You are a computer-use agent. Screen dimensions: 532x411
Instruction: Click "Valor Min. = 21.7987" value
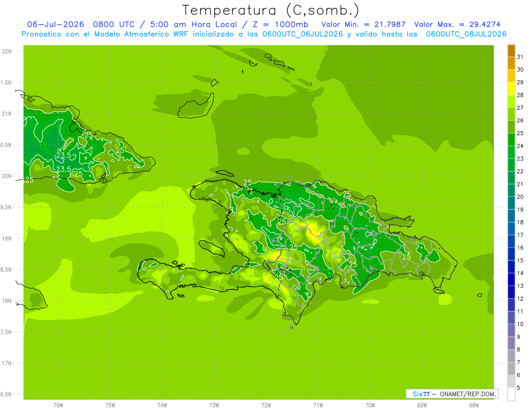[363, 24]
